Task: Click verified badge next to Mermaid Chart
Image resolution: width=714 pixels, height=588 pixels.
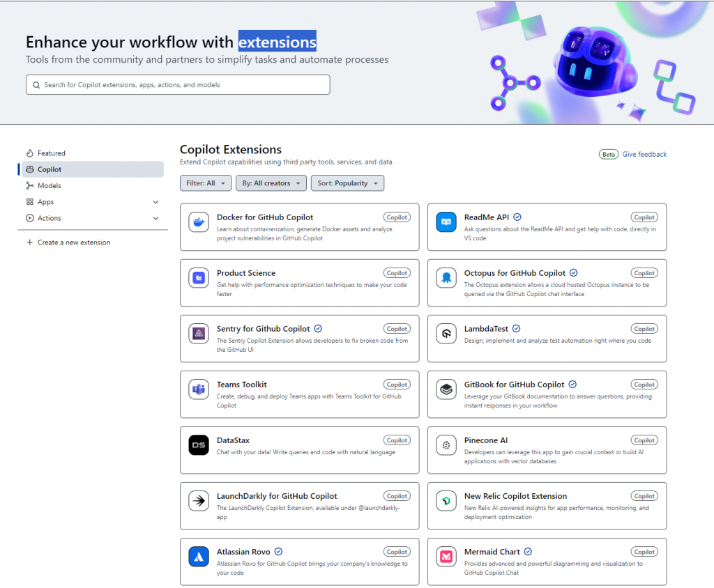Action: 528,552
